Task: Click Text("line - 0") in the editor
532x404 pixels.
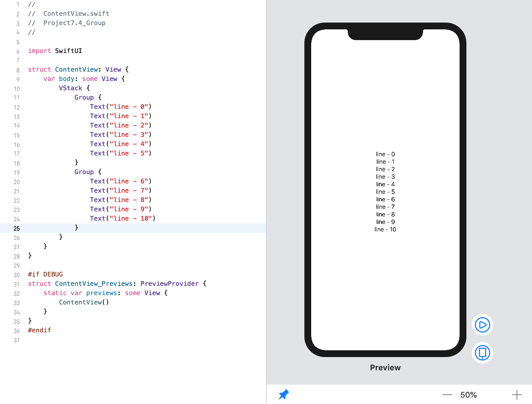Action: pyautogui.click(x=121, y=107)
